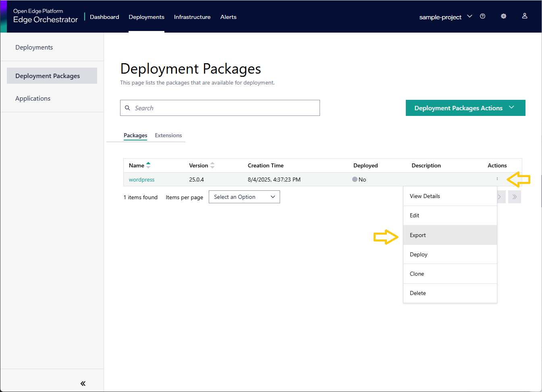Open Dashboard from the top navigation
Image resolution: width=542 pixels, height=392 pixels.
[104, 17]
